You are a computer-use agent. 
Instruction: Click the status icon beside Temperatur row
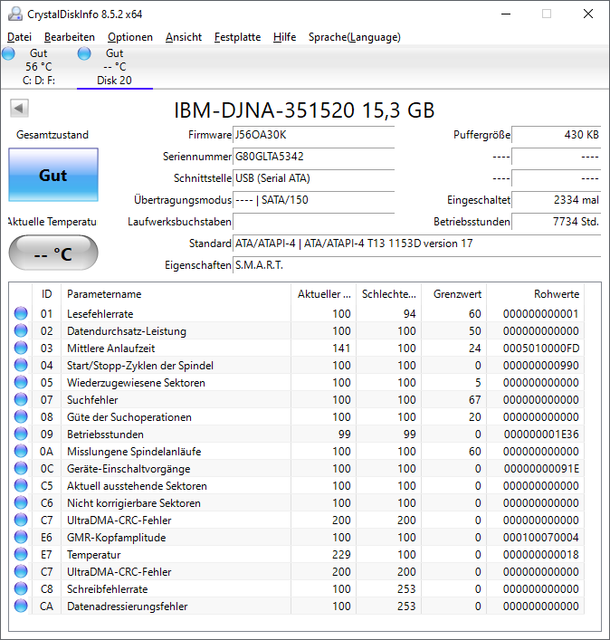(x=20, y=554)
